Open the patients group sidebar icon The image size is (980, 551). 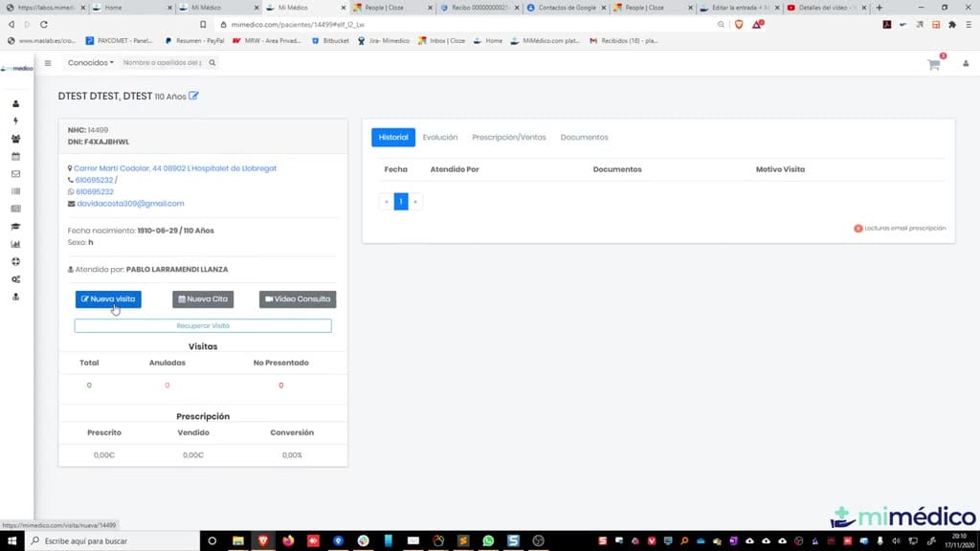coord(15,139)
